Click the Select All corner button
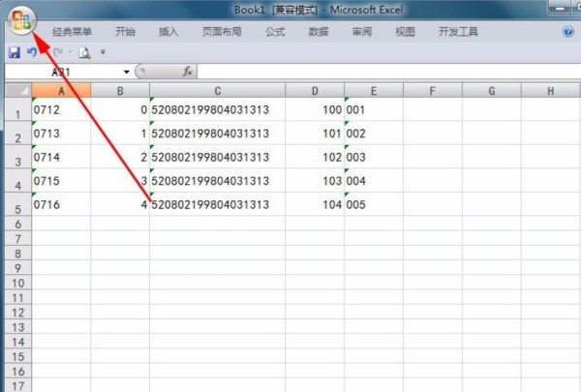581x392 pixels. pos(18,90)
